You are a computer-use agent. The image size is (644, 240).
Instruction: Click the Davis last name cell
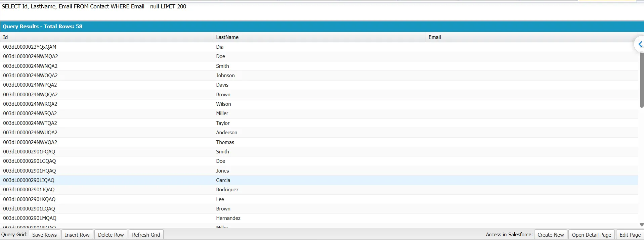click(319, 85)
